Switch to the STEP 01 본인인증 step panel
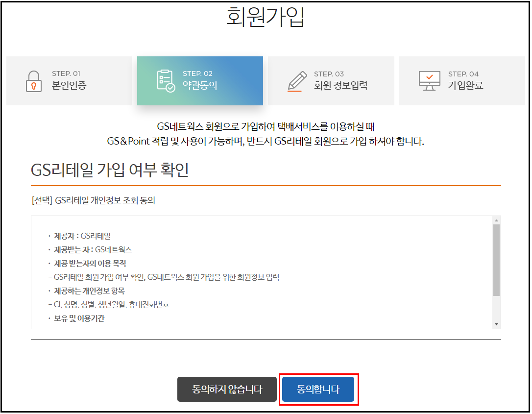 point(69,80)
